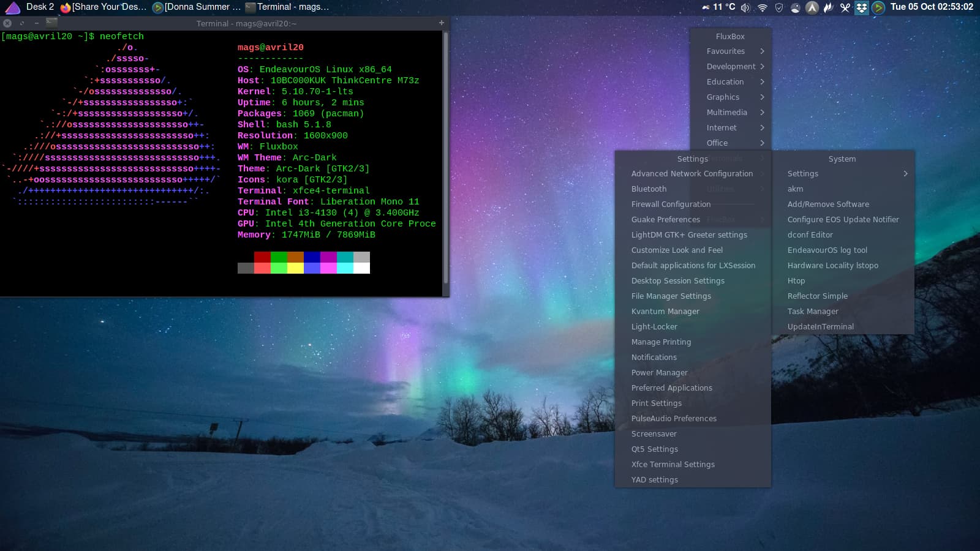This screenshot has width=980, height=551.
Task: Open Advanced Network Configuration
Action: (x=692, y=174)
